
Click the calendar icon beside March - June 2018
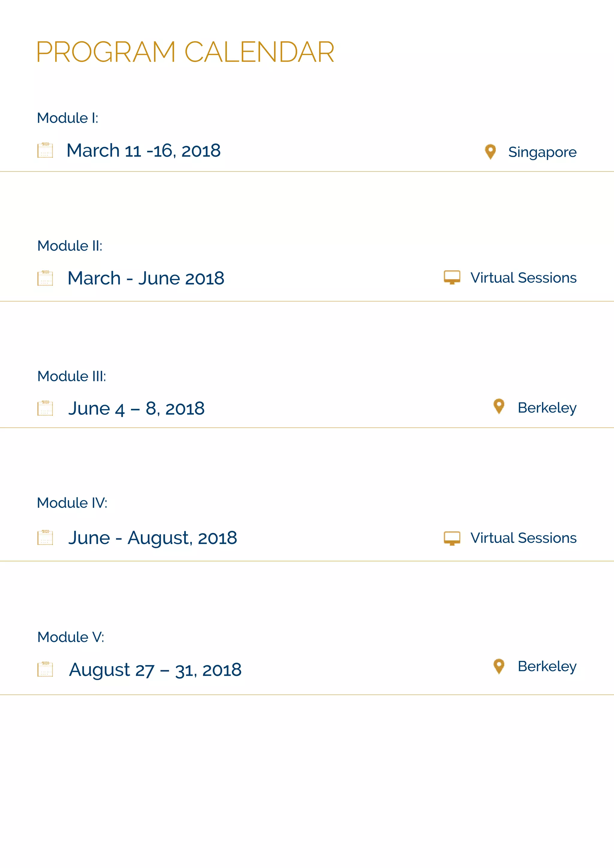pos(45,278)
